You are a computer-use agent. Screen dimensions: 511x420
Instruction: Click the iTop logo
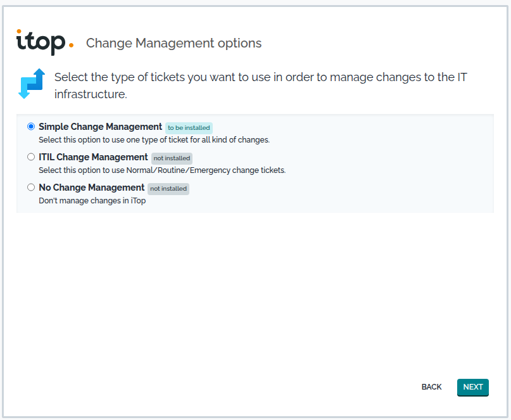[45, 42]
